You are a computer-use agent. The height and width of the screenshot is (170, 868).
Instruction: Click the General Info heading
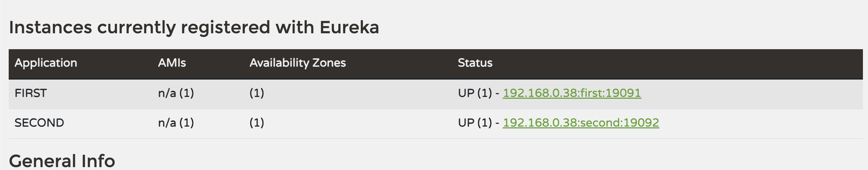coord(62,161)
